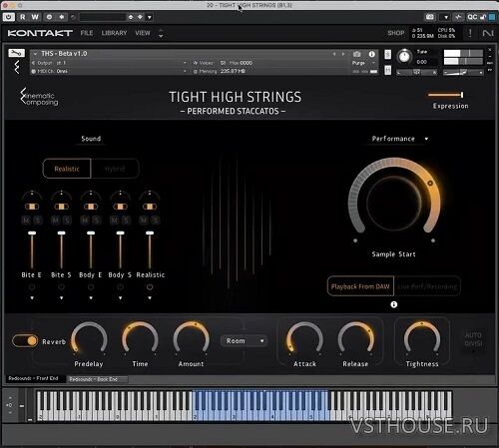Click the SHOP link
This screenshot has height=448, width=499.
point(395,33)
